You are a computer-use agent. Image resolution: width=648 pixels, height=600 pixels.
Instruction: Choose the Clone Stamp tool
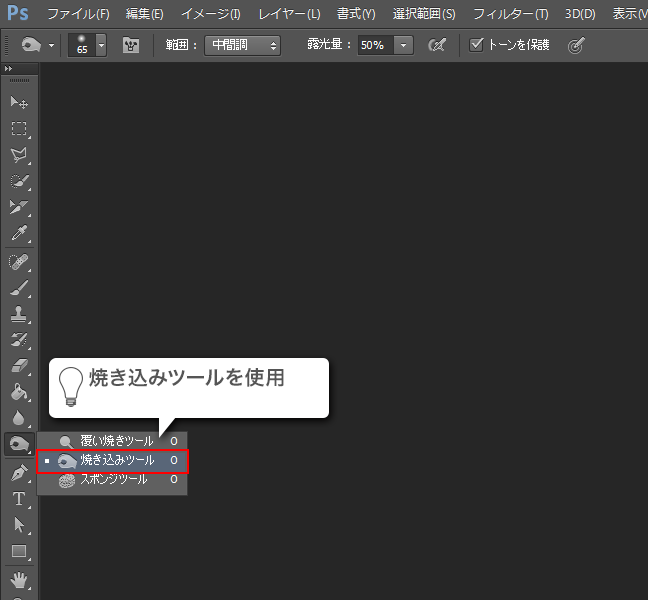[x=19, y=314]
